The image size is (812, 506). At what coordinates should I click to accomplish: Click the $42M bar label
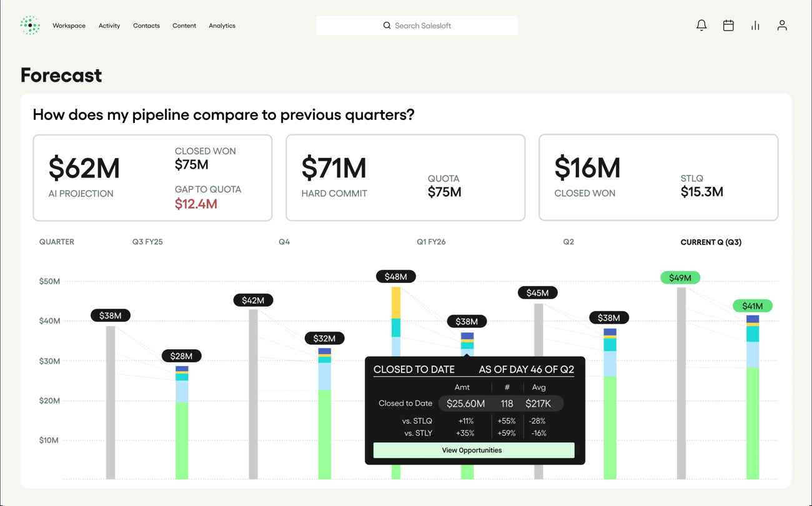253,300
